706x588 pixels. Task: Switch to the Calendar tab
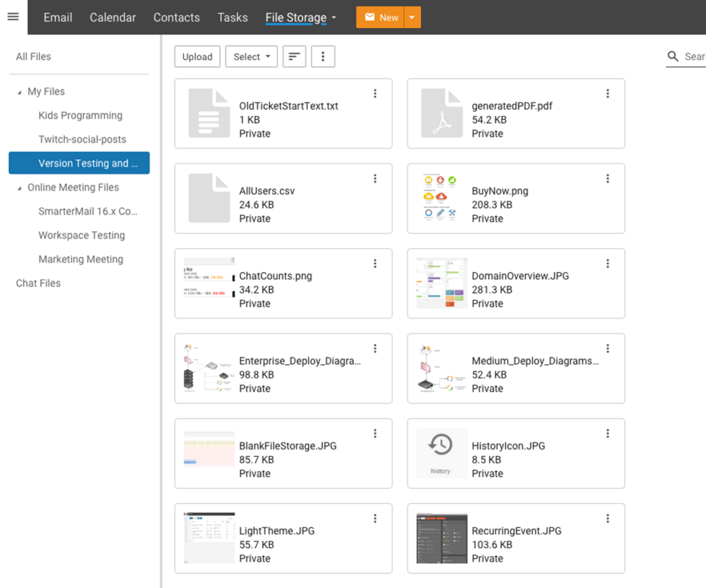[112, 17]
